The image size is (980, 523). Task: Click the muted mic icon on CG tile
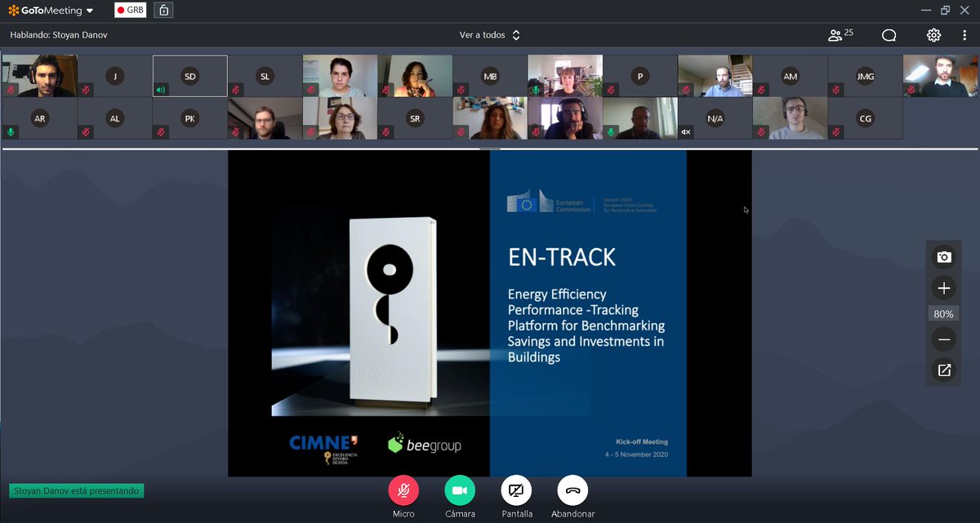tap(836, 132)
